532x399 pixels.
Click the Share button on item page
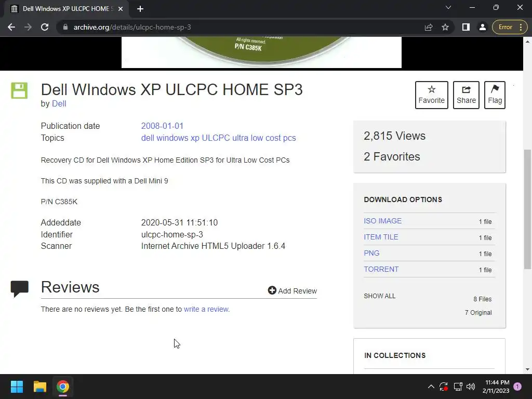(x=466, y=95)
